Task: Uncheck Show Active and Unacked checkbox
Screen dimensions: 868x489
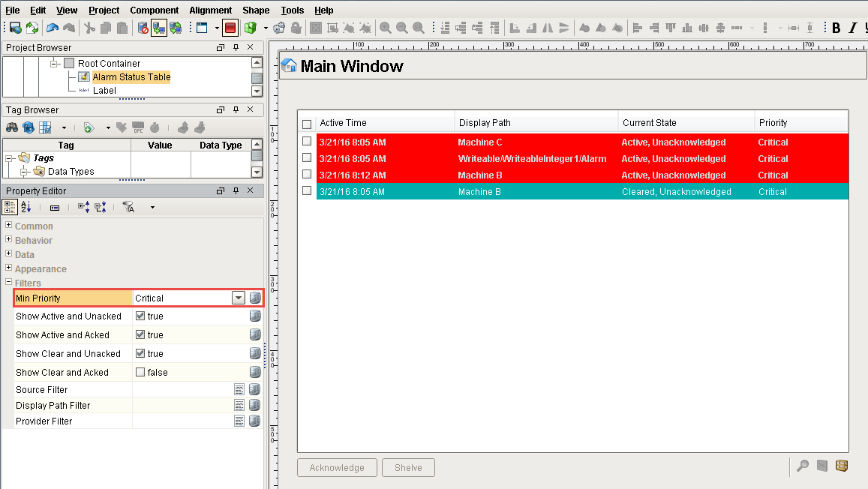Action: click(x=140, y=316)
